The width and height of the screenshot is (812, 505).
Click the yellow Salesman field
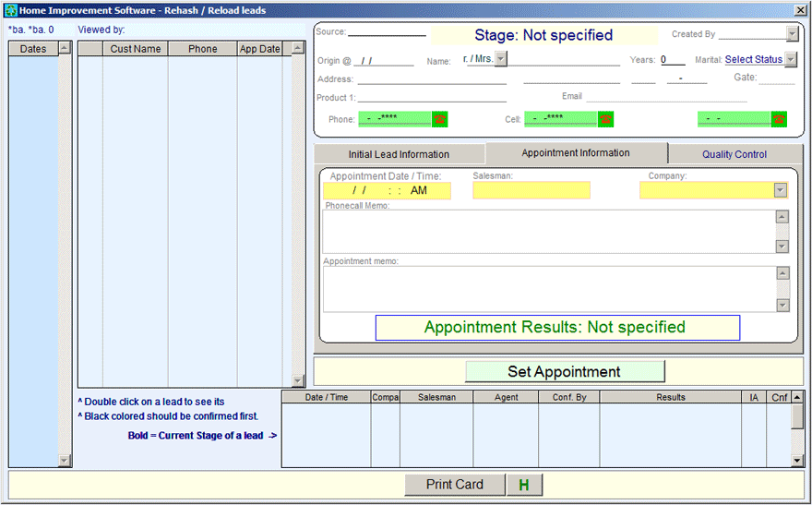coord(531,190)
